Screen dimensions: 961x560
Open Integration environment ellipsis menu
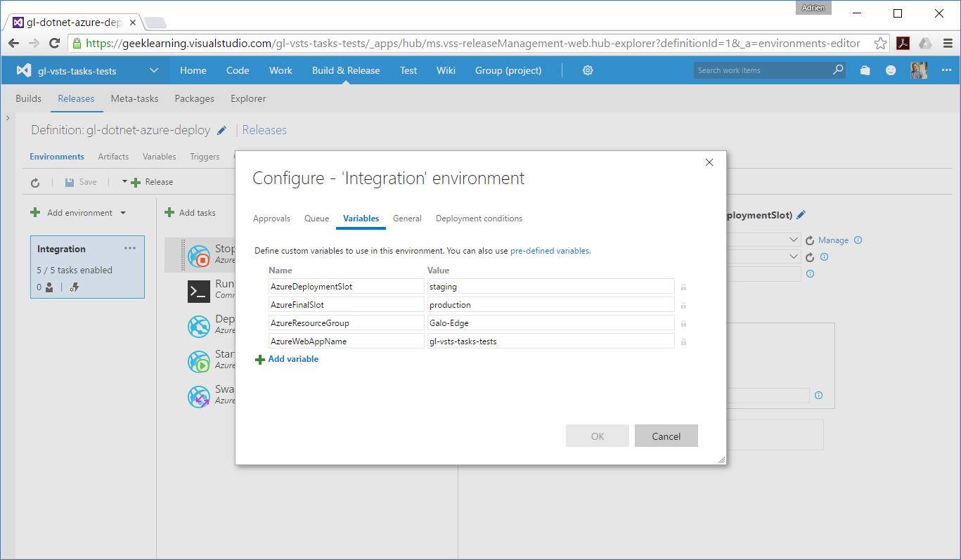130,249
